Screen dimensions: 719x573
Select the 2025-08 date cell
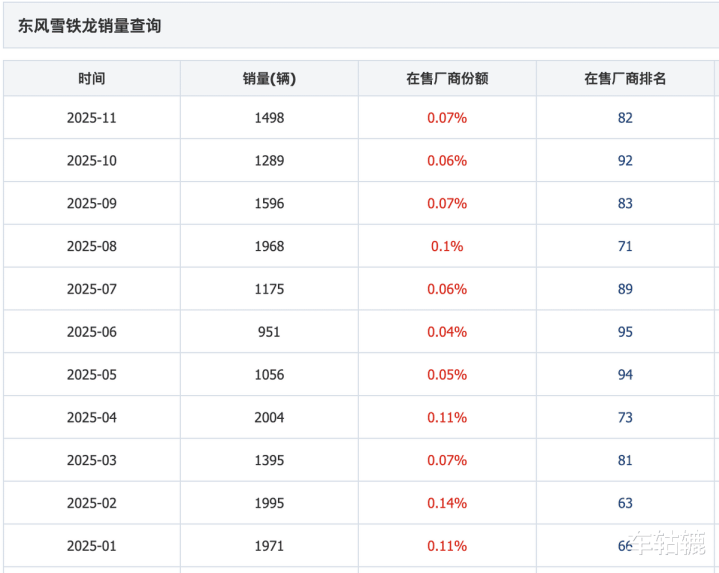92,246
